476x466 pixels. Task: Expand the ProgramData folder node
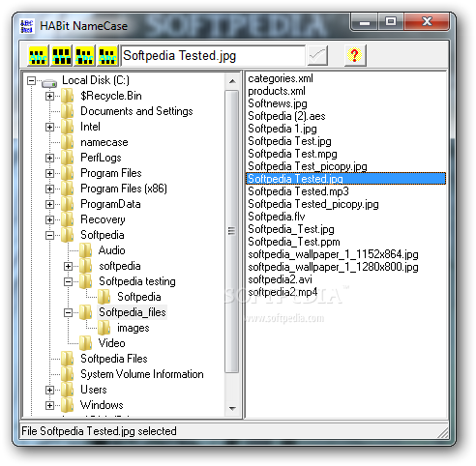click(x=49, y=204)
